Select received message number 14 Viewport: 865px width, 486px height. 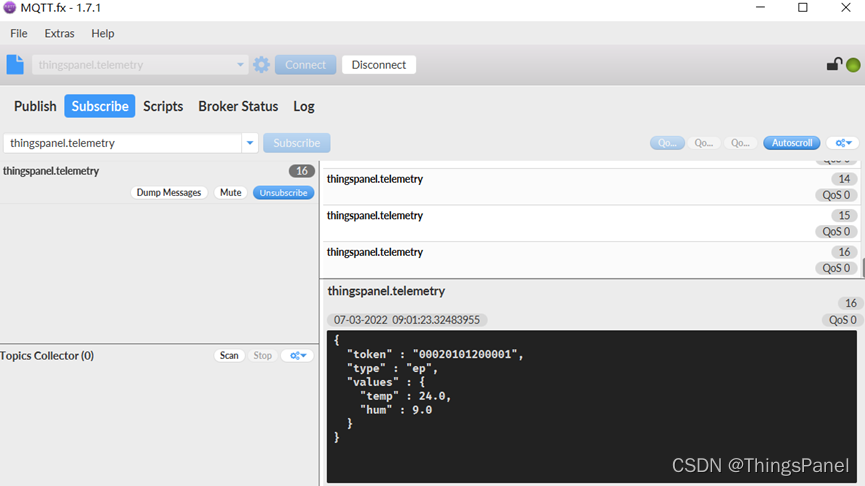click(x=590, y=186)
